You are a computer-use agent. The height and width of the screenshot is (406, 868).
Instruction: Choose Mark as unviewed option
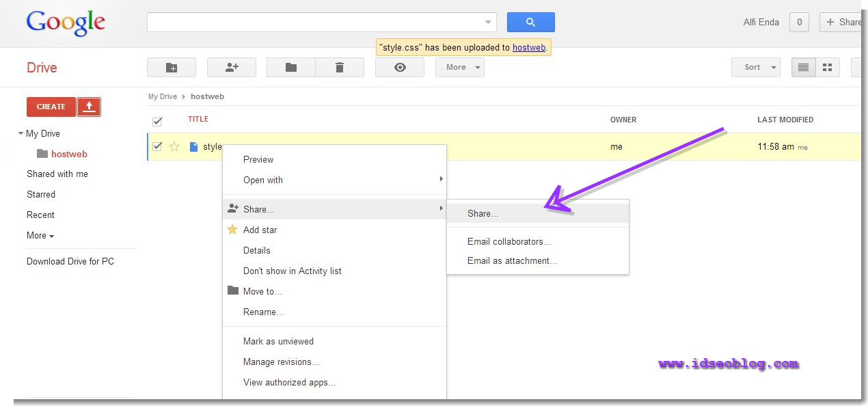pos(334,341)
